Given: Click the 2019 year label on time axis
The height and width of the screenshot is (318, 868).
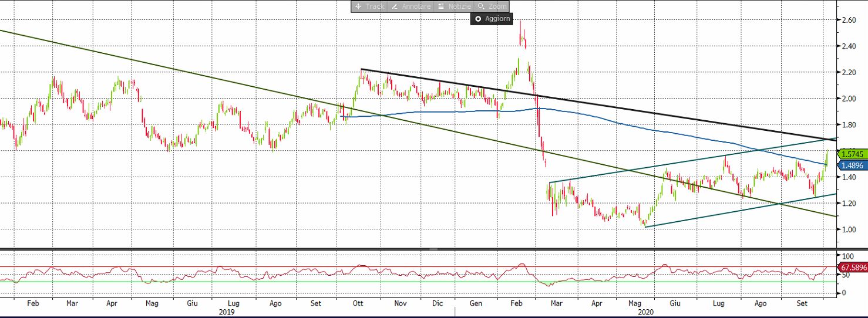Looking at the screenshot, I should pos(226,312).
